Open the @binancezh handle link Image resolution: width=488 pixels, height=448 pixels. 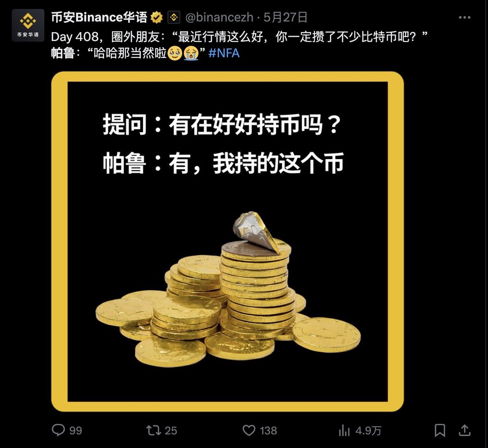pyautogui.click(x=219, y=17)
